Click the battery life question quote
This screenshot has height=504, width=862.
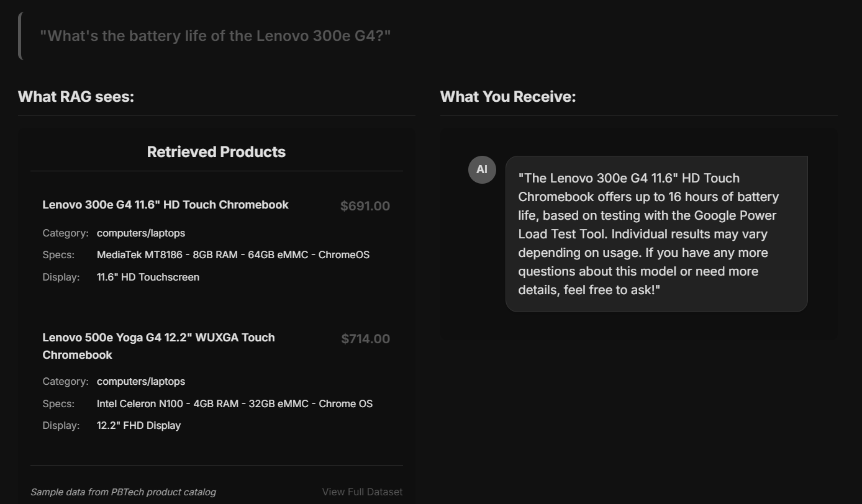(215, 35)
